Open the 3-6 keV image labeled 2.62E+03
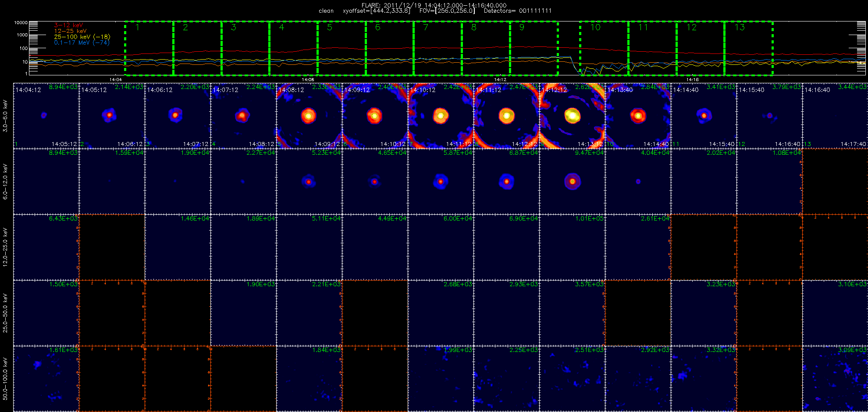Image resolution: width=868 pixels, height=412 pixels. [x=572, y=116]
